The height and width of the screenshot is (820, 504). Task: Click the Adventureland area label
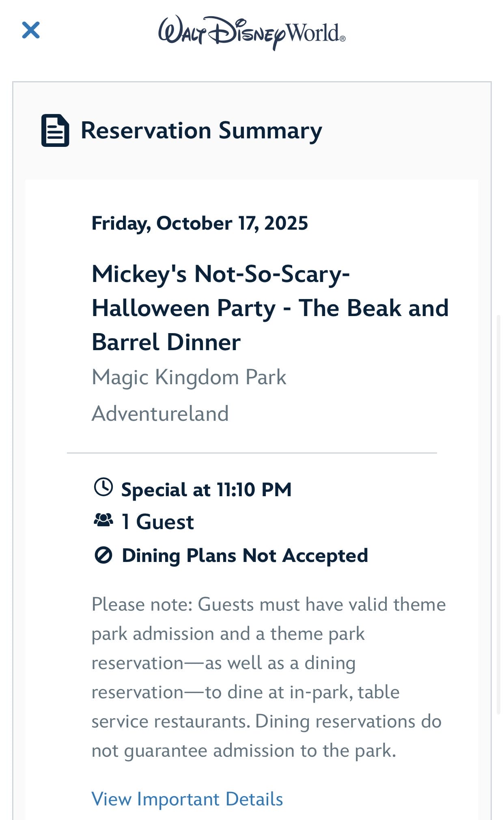tap(160, 413)
